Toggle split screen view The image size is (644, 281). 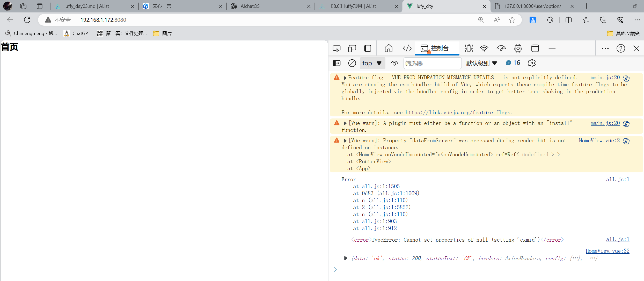(568, 20)
